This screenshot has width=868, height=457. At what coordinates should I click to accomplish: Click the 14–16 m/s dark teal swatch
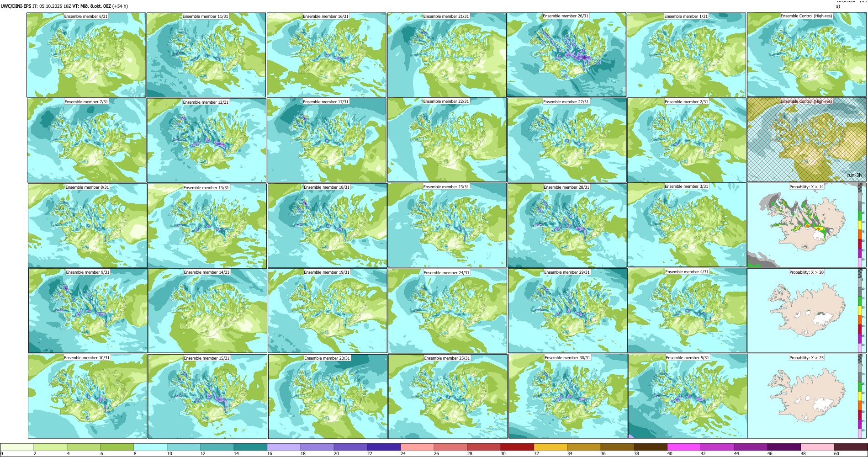(x=250, y=447)
